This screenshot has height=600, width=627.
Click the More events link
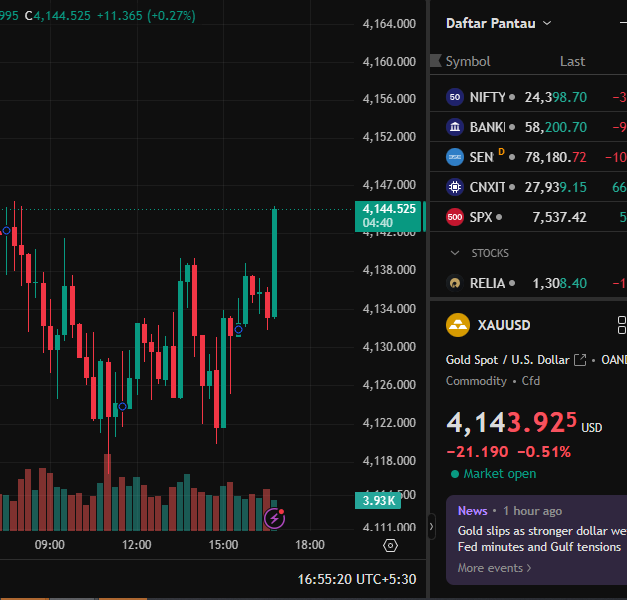coord(494,568)
